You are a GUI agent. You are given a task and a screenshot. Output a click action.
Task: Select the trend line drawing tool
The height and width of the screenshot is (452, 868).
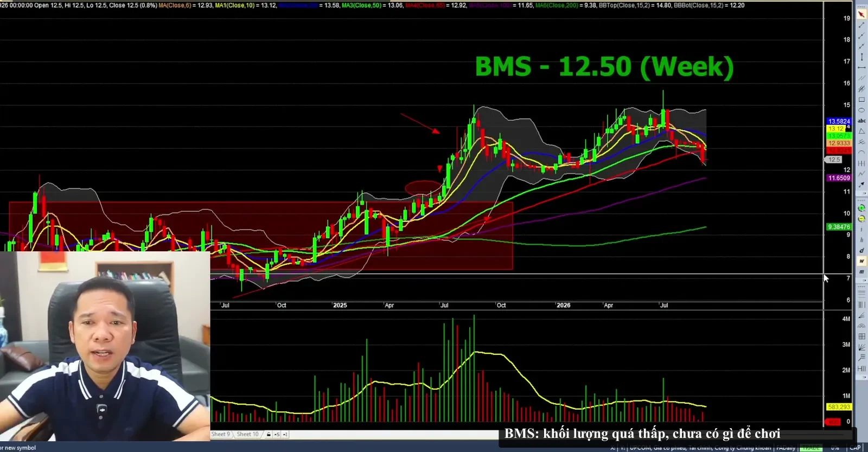[861, 25]
